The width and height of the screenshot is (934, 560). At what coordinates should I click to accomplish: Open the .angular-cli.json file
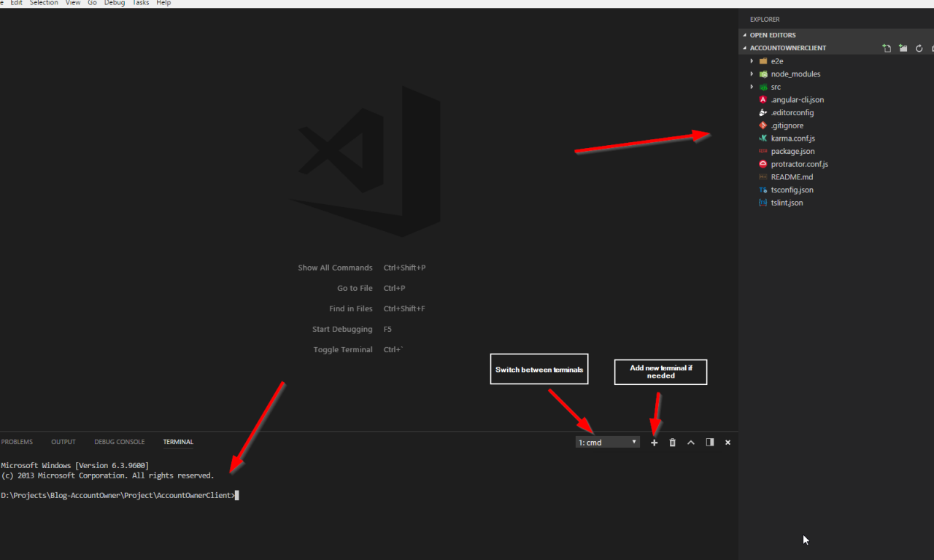tap(797, 100)
